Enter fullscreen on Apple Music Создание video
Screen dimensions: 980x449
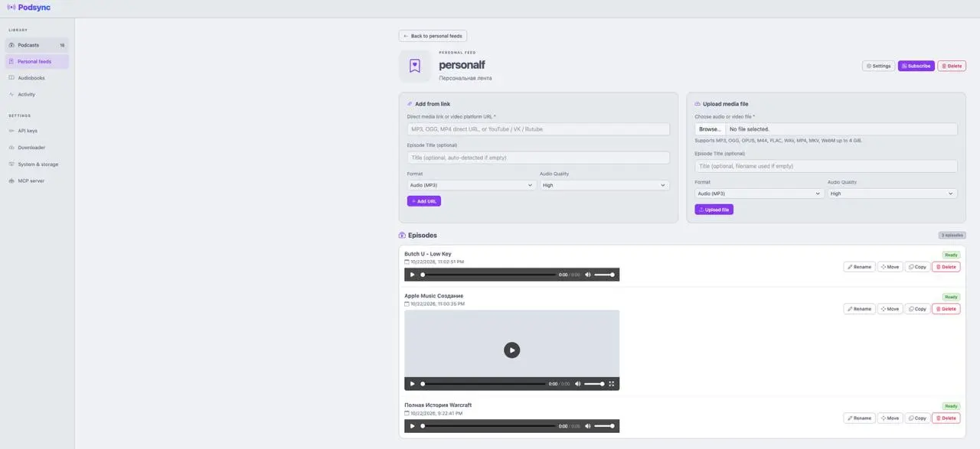pos(611,384)
